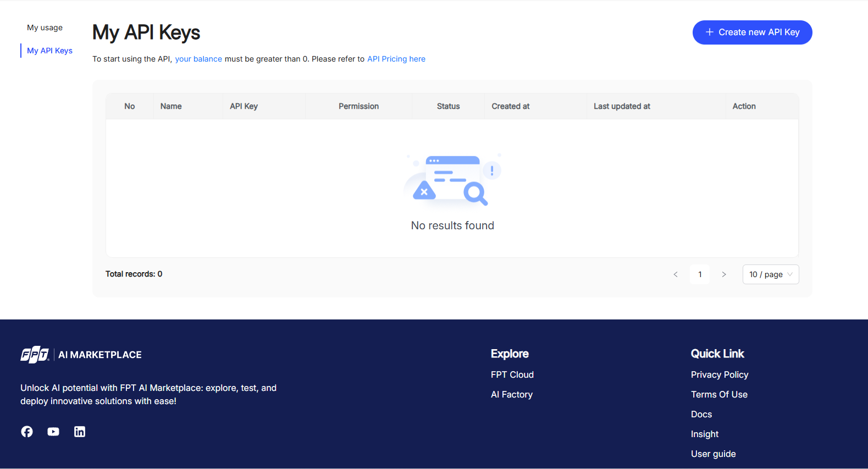868x469 pixels.
Task: Select page number 1
Action: click(x=700, y=274)
